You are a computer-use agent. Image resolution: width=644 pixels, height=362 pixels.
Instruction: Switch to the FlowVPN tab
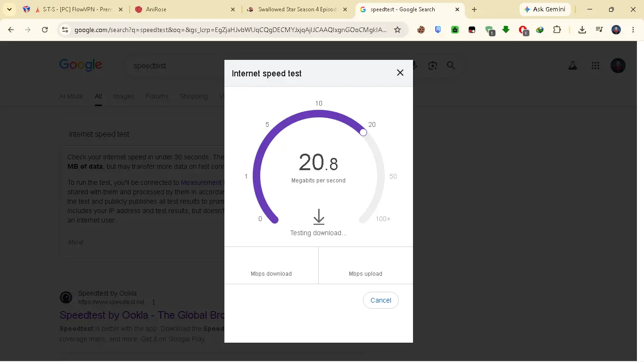(74, 9)
